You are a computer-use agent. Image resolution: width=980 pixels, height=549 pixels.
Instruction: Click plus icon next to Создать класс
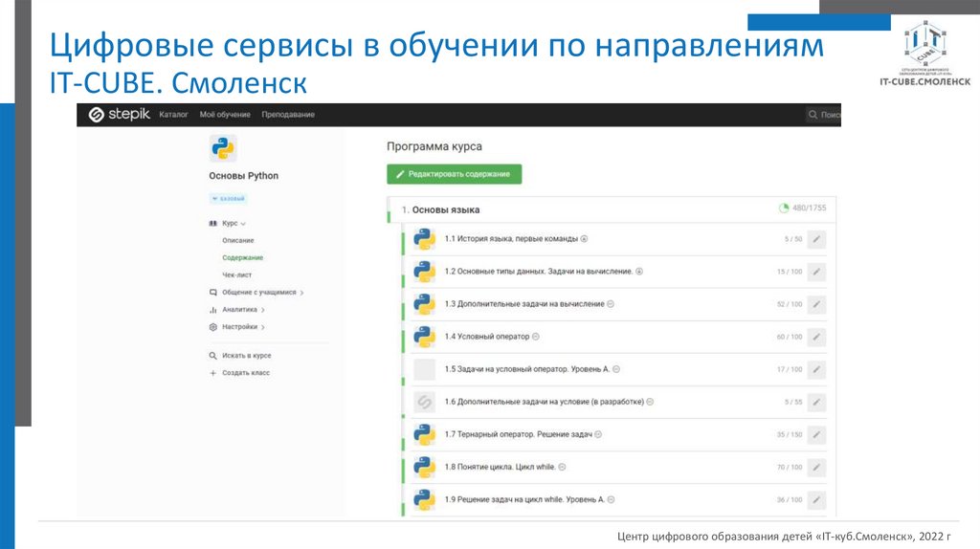[213, 373]
